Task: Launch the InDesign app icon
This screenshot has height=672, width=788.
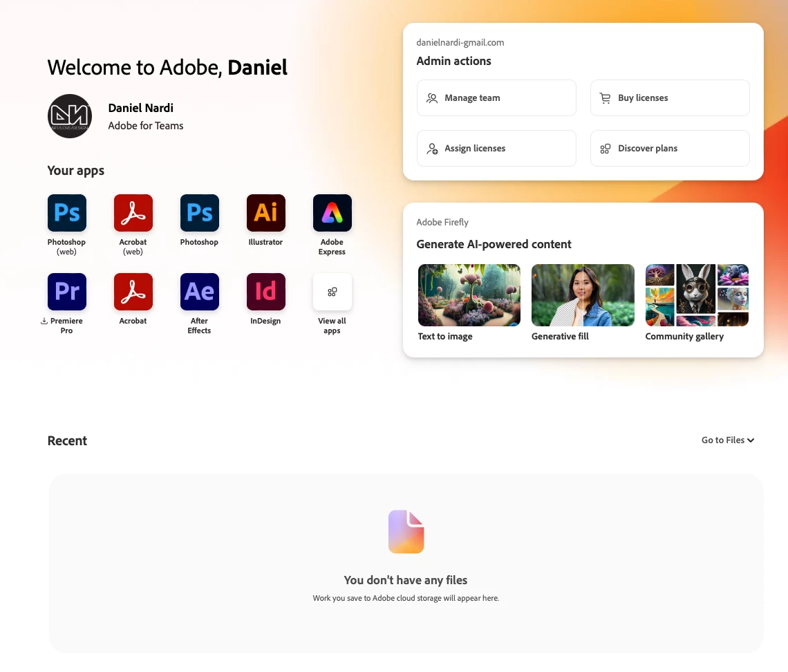Action: (266, 292)
